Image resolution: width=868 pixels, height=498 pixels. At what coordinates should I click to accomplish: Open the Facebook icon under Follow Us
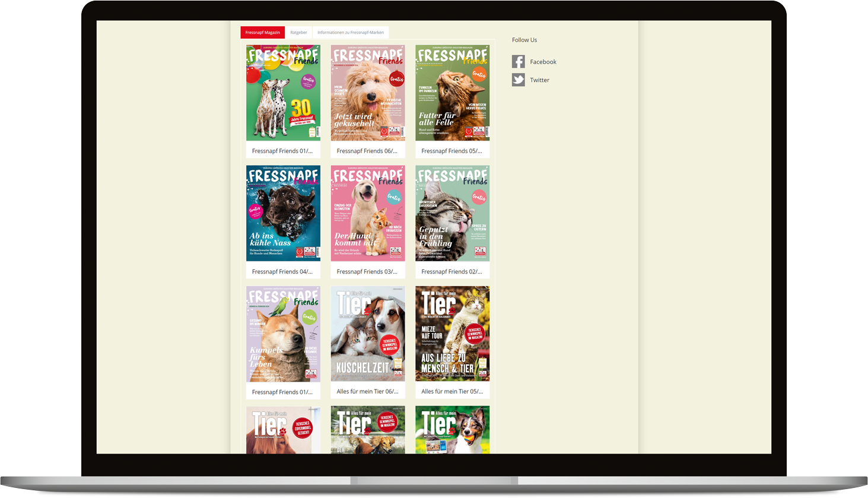pos(517,61)
